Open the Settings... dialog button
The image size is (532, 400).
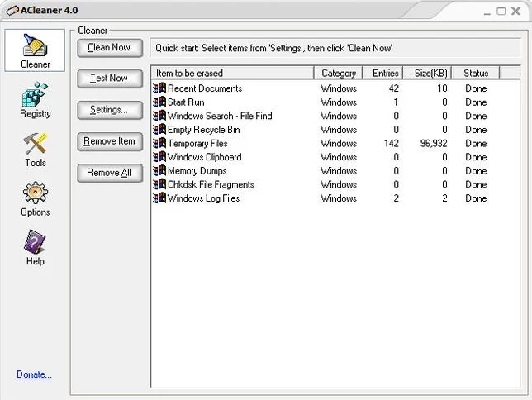pos(110,110)
